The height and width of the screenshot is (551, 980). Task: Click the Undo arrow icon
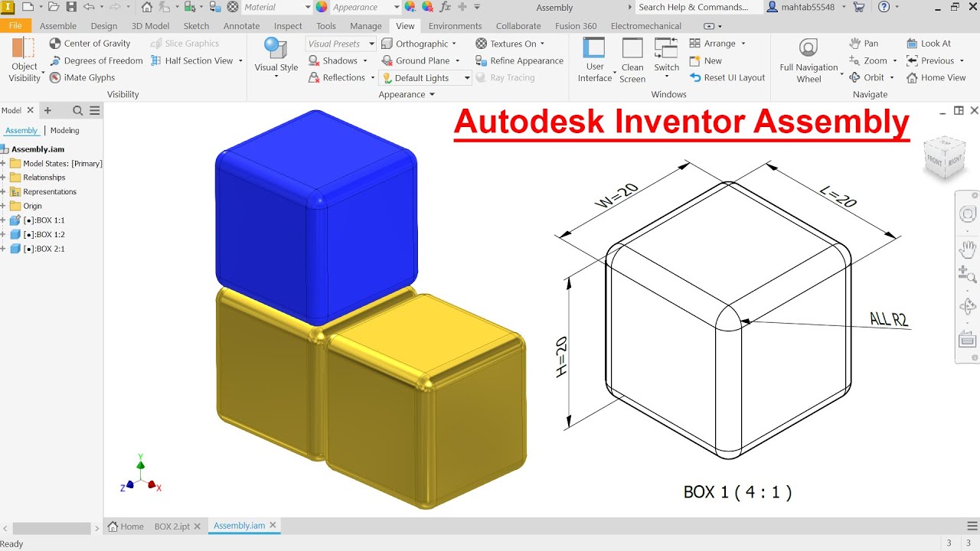(x=90, y=7)
